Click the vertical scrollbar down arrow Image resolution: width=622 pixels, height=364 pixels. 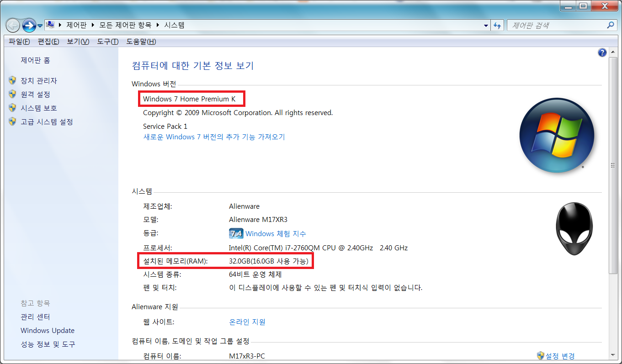(614, 354)
